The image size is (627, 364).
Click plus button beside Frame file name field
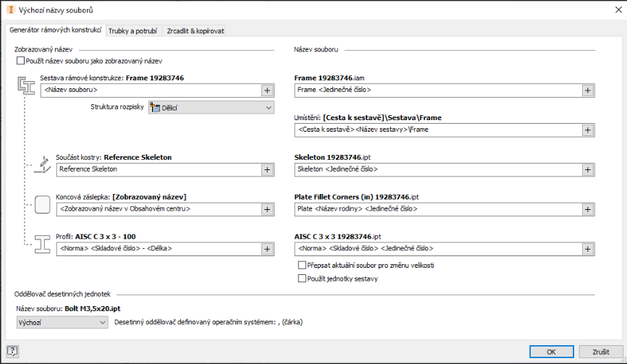tap(587, 90)
